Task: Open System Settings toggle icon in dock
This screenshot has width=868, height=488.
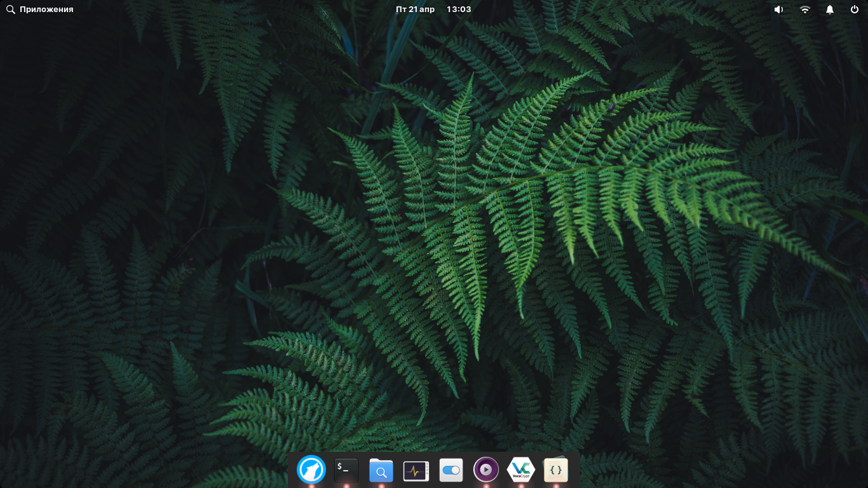Action: tap(451, 470)
